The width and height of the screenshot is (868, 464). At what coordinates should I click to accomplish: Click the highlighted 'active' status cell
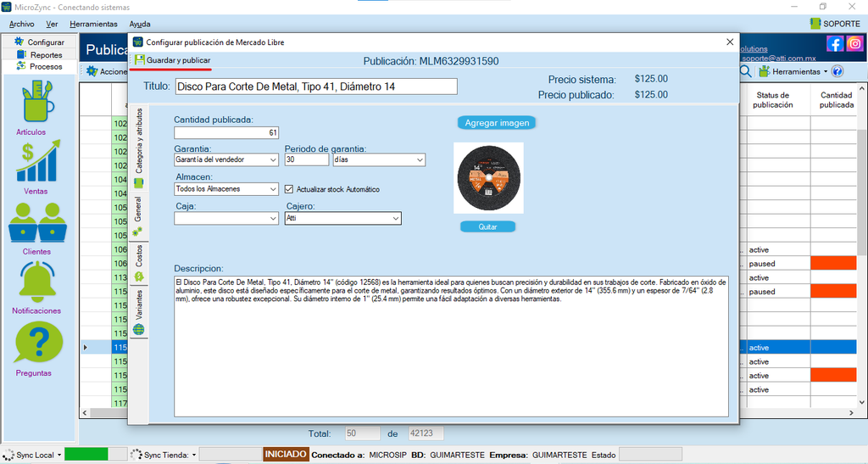point(778,348)
